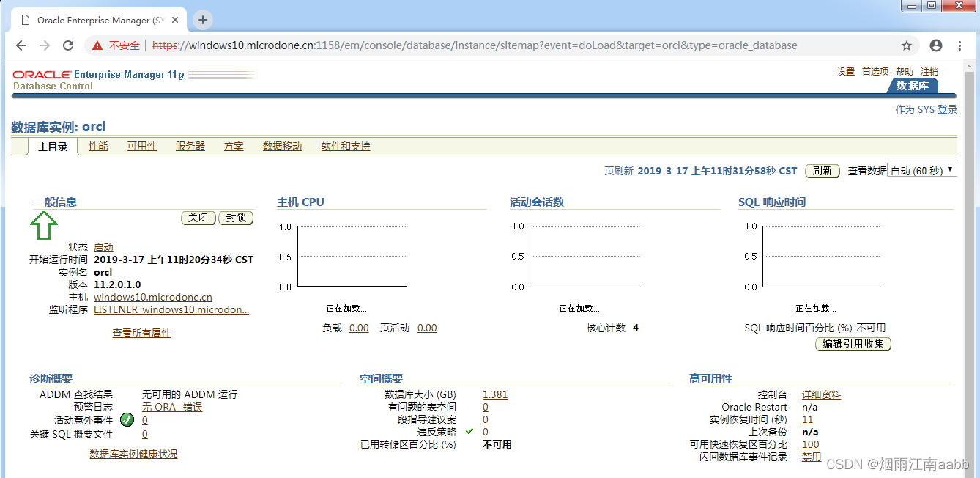The width and height of the screenshot is (980, 478).
Task: Click the 数据库 global tab
Action: (x=913, y=86)
